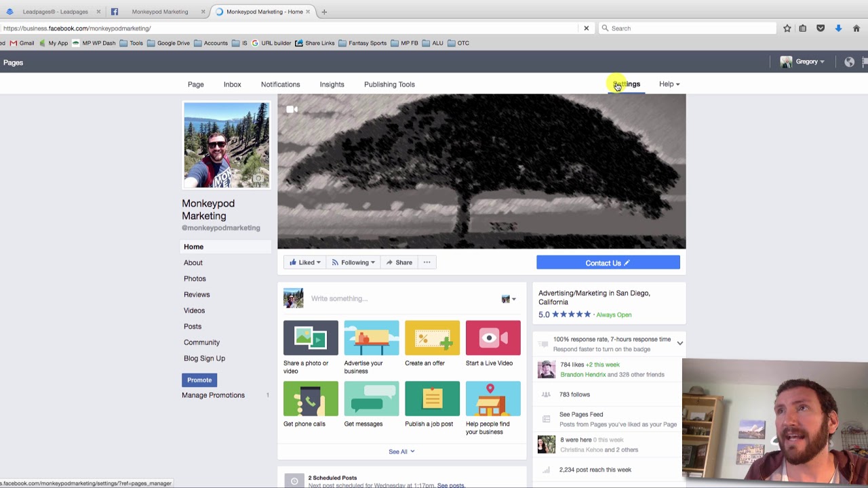Click the globe notifications icon in header

pyautogui.click(x=849, y=62)
